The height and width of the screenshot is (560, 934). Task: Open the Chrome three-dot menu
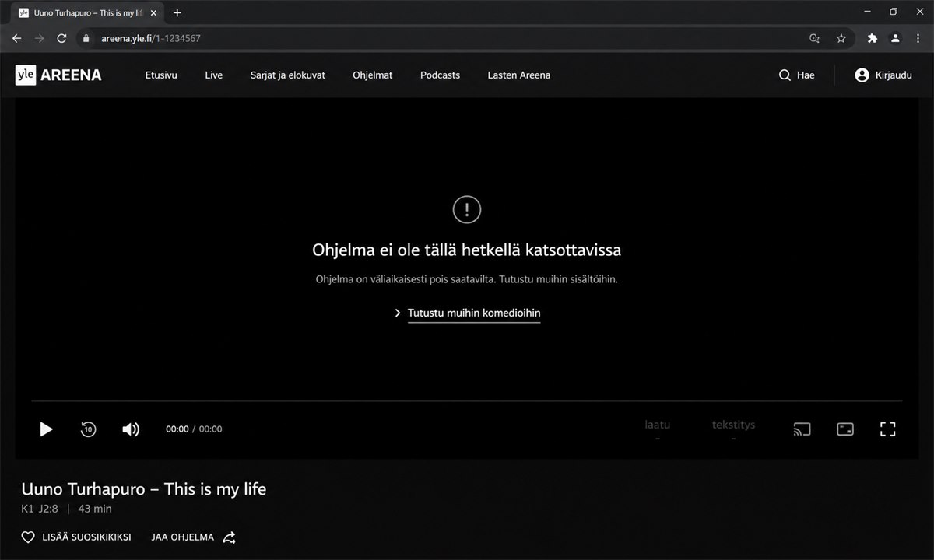point(918,38)
